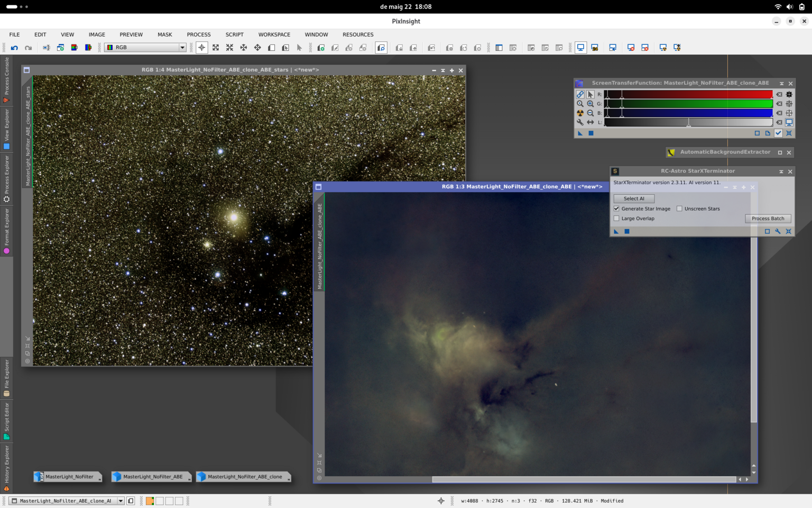Expand the Format Explorer side panel
812x508 pixels.
(6, 231)
